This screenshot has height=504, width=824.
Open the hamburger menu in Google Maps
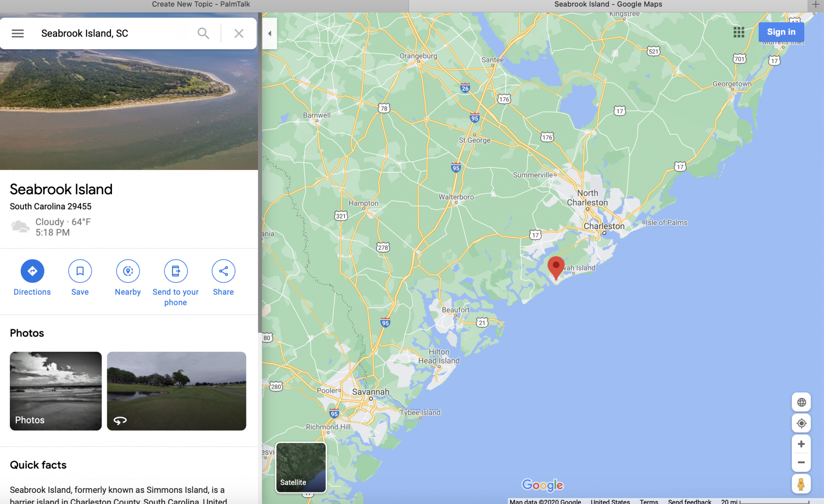[x=18, y=33]
